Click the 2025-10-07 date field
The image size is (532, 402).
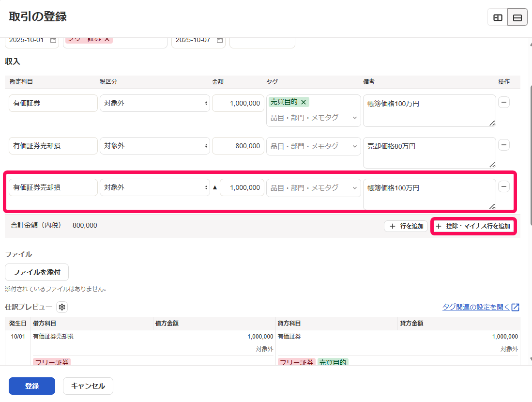(x=198, y=42)
